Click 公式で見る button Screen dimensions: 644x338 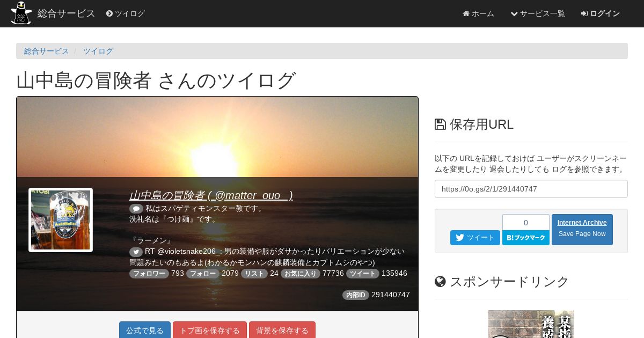tap(145, 330)
